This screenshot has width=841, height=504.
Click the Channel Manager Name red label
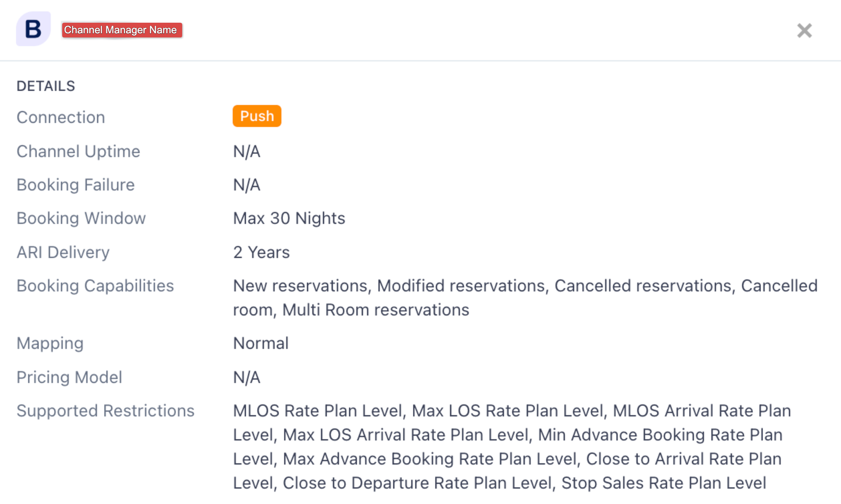pos(122,30)
